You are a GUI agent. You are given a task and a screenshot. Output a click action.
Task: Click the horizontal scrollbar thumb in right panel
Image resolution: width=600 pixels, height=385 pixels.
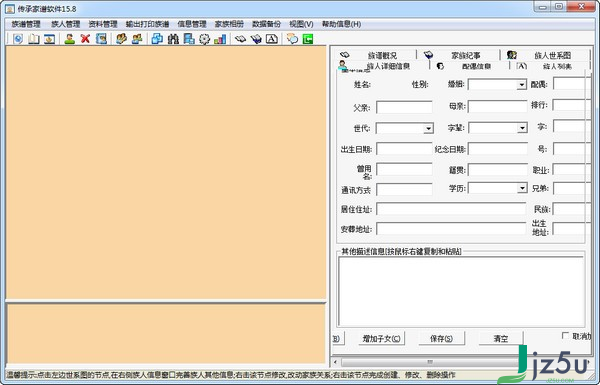(430, 362)
